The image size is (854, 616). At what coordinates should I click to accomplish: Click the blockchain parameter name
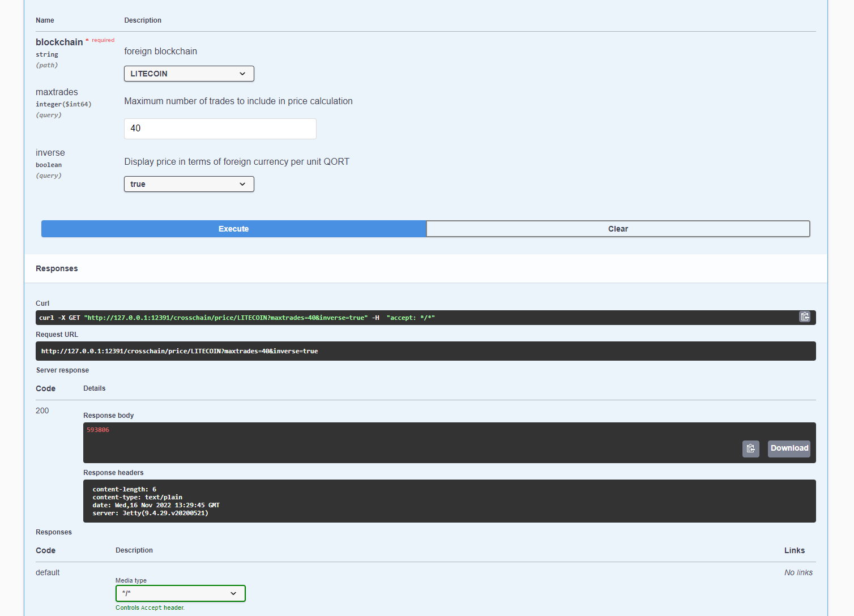tap(59, 42)
